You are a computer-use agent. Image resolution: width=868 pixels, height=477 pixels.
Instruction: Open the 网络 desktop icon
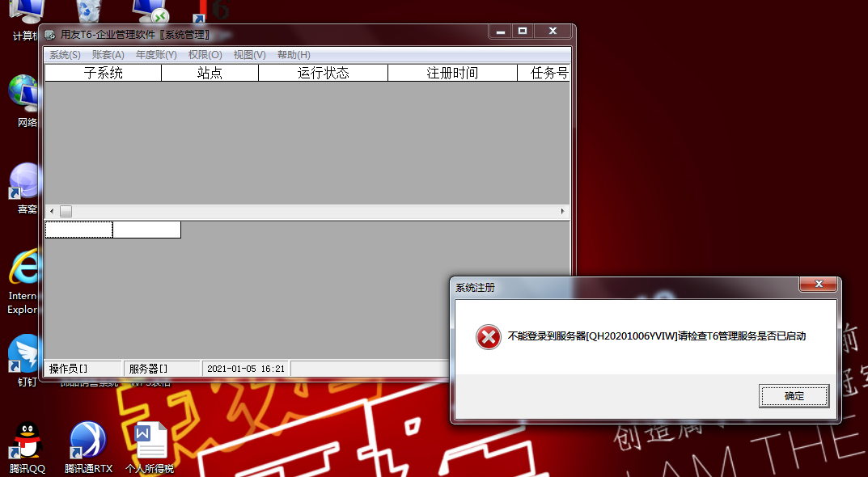24,101
